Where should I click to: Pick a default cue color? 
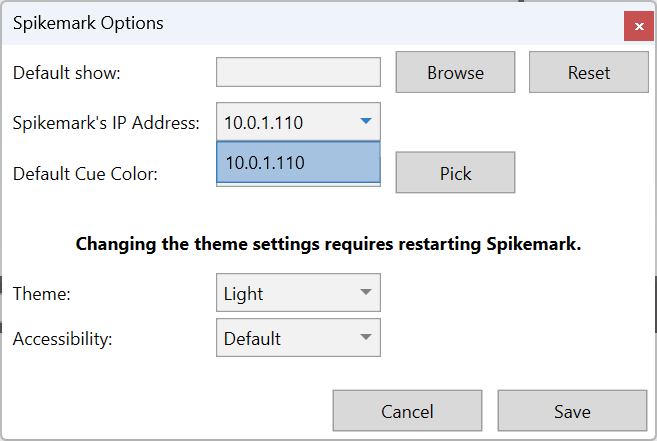(455, 173)
